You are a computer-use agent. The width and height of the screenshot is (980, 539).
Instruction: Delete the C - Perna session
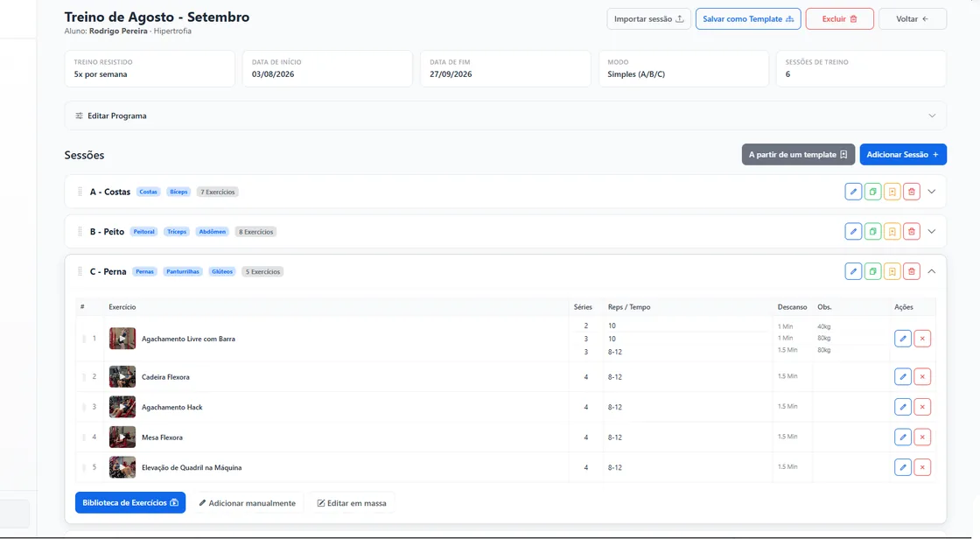911,271
